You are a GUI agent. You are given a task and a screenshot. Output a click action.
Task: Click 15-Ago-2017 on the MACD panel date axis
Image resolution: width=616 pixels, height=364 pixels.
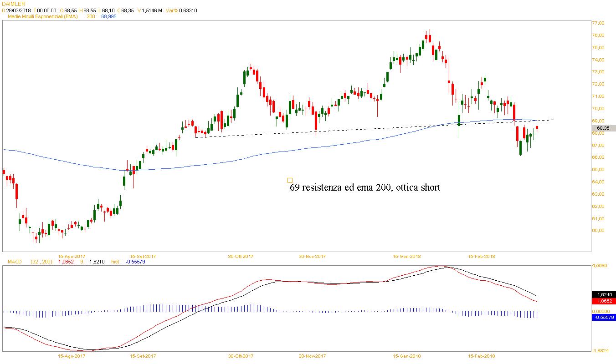pos(72,356)
